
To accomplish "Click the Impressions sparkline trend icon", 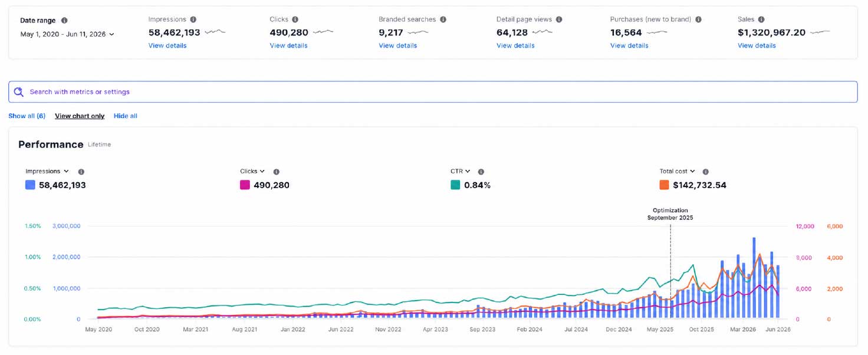I will click(x=215, y=32).
